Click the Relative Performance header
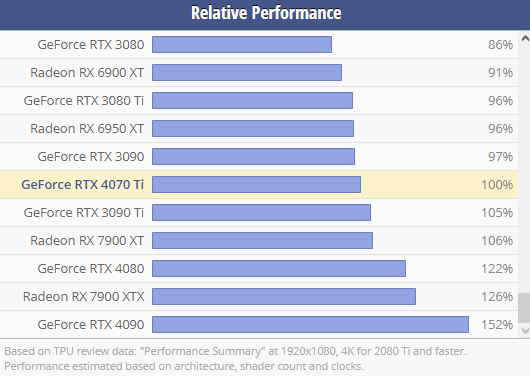Viewport: 530px width, 376px height. [x=266, y=13]
